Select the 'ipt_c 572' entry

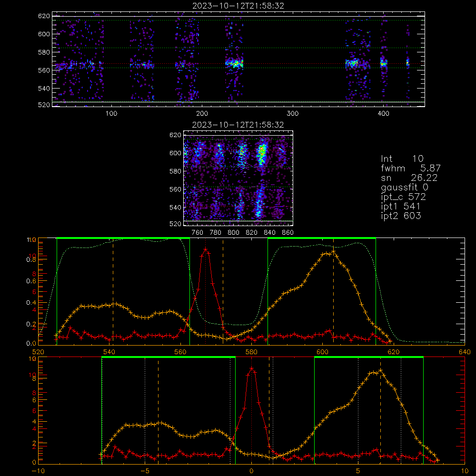404,197
